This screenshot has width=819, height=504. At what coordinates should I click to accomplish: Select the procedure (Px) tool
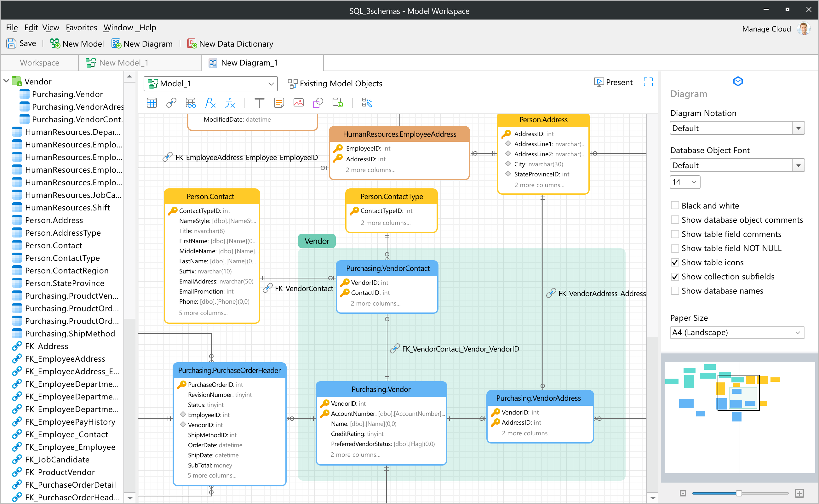point(210,103)
